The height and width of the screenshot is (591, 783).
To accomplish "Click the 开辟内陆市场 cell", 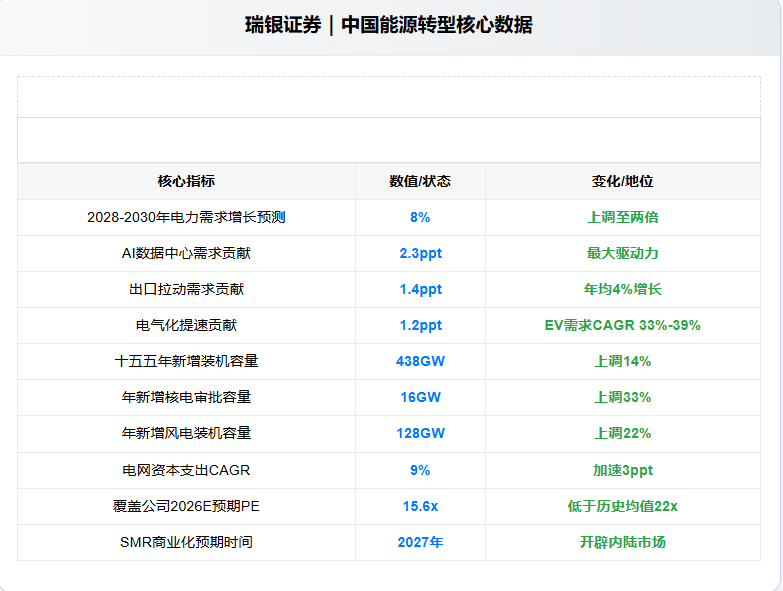I will [x=623, y=542].
